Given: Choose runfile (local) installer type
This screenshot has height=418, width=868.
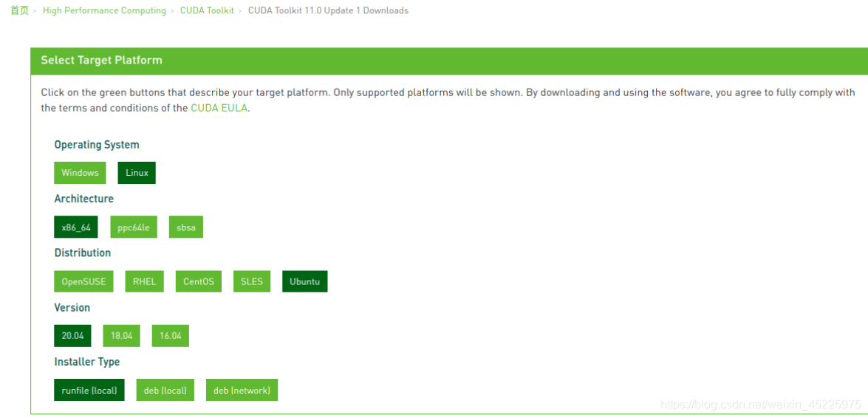Looking at the screenshot, I should click(89, 391).
